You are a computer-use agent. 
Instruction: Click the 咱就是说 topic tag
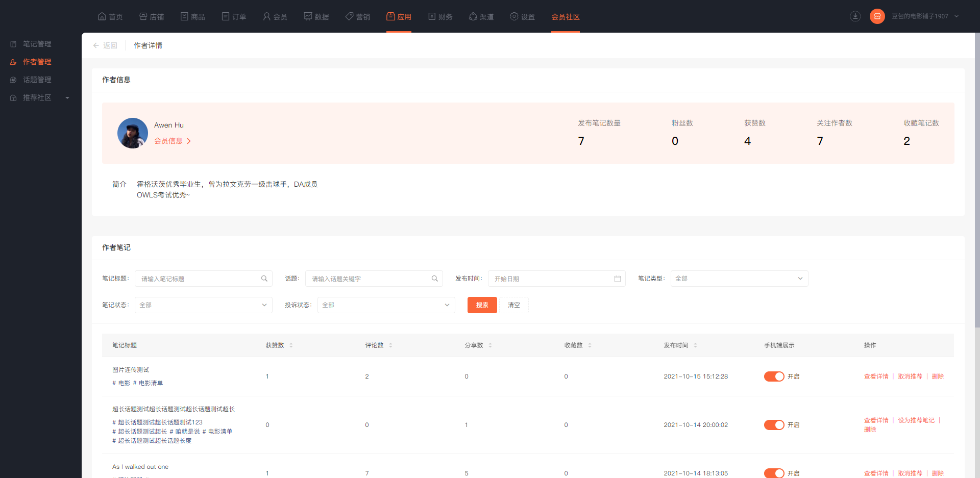tap(185, 432)
